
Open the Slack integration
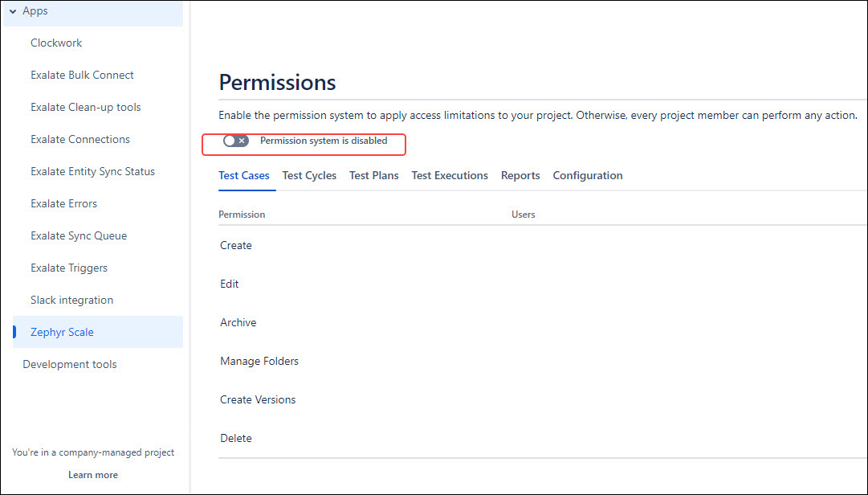(71, 299)
